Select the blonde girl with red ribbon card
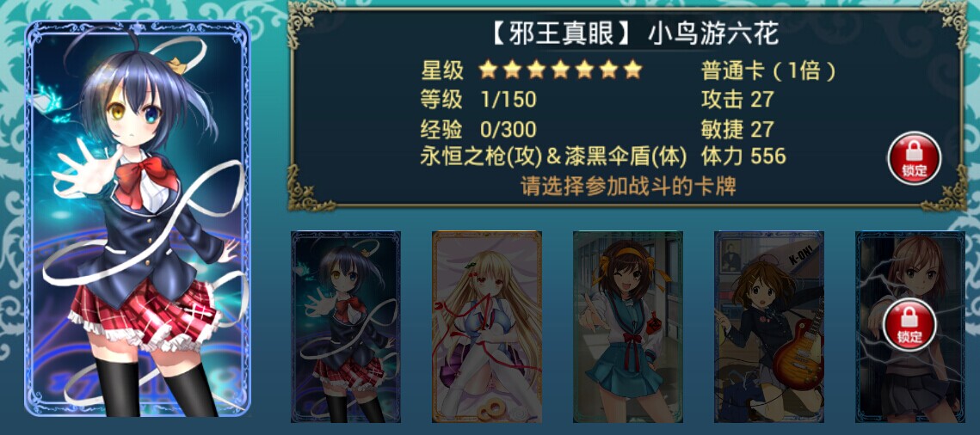Screen dimensions: 980x435 (x=487, y=327)
